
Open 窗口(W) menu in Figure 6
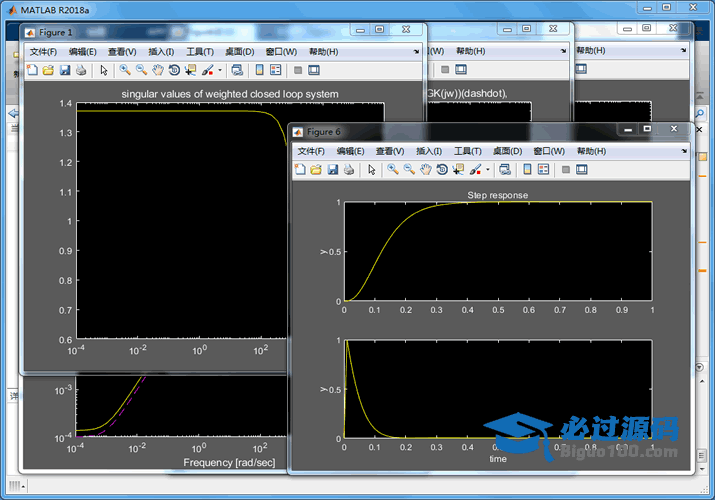(549, 151)
